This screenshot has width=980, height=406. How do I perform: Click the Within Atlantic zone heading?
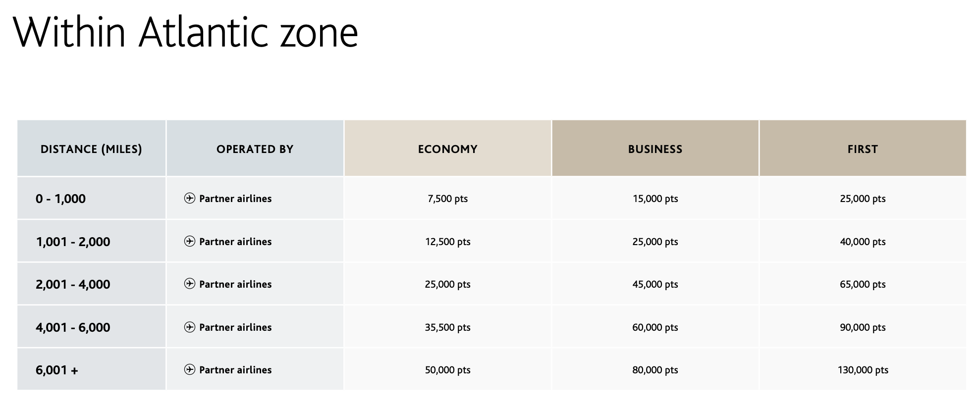185,33
